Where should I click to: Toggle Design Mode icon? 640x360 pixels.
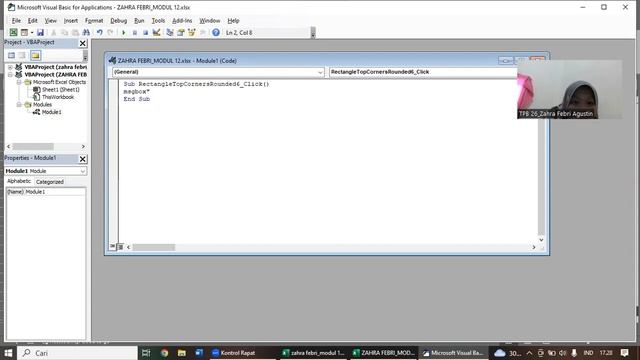coord(156,32)
